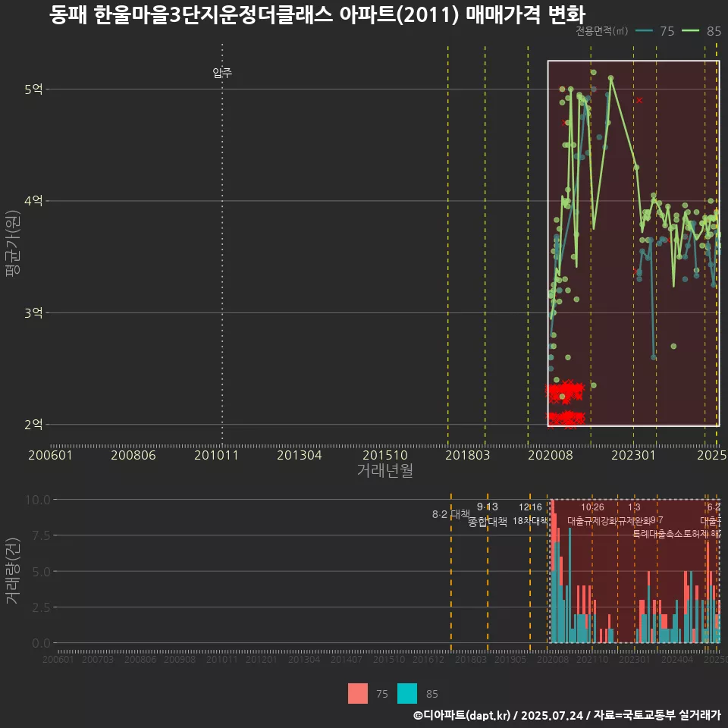The image size is (728, 728).
Task: Click the teal 85 swatch in bottom legend
Action: tap(407, 694)
